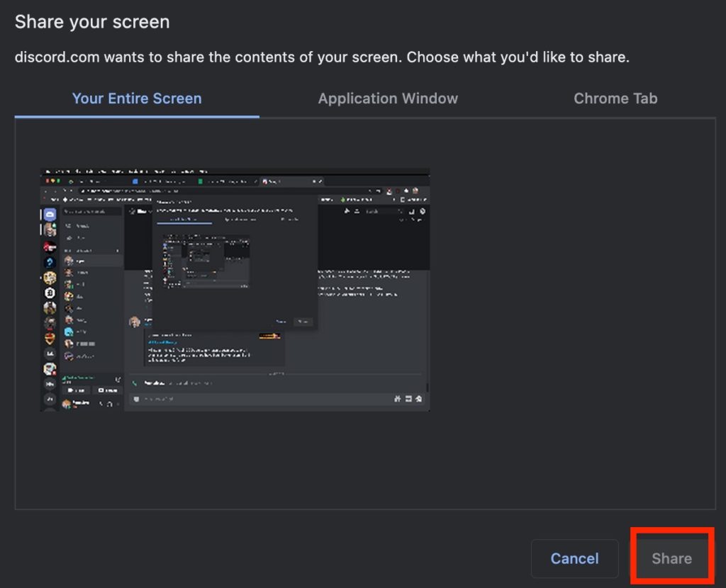This screenshot has width=726, height=588.
Task: Click nested share dialog inside the preview
Action: [x=235, y=262]
